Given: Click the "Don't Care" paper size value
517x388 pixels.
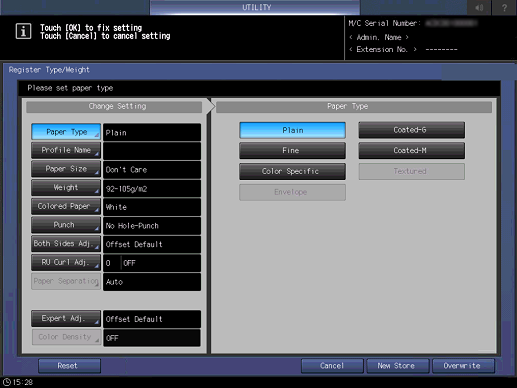Looking at the screenshot, I should tap(152, 170).
